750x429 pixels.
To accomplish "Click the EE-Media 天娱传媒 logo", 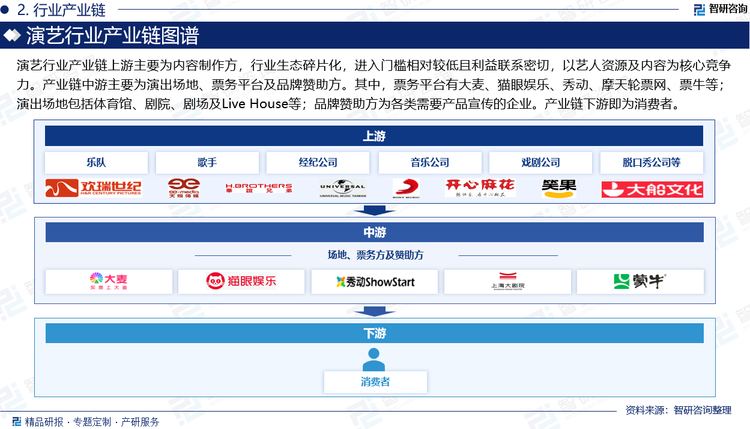I will (184, 188).
